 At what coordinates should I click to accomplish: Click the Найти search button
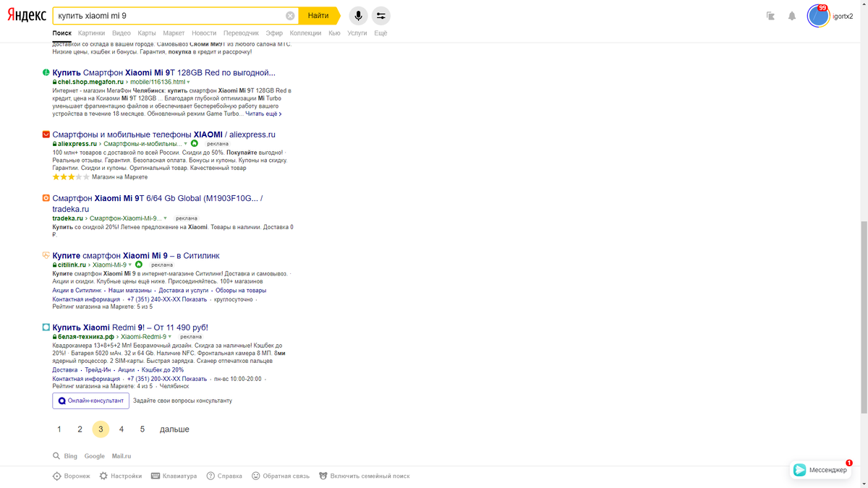tap(318, 16)
